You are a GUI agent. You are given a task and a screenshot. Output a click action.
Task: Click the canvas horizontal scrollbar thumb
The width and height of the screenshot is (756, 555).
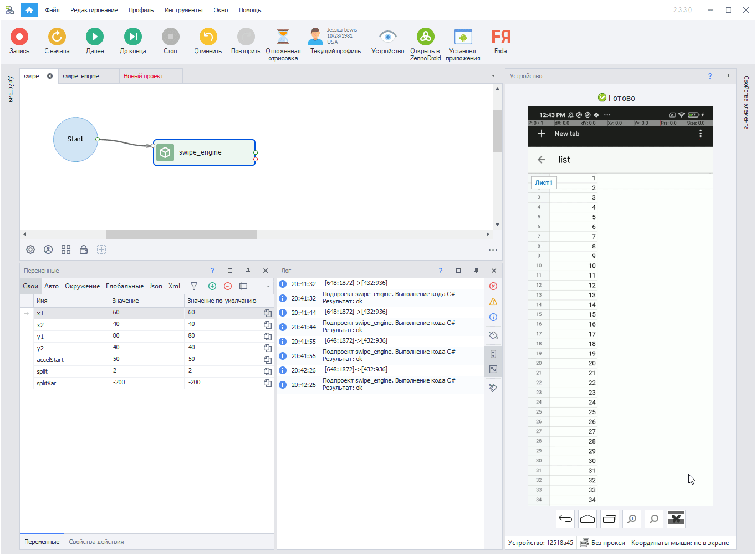[181, 235]
